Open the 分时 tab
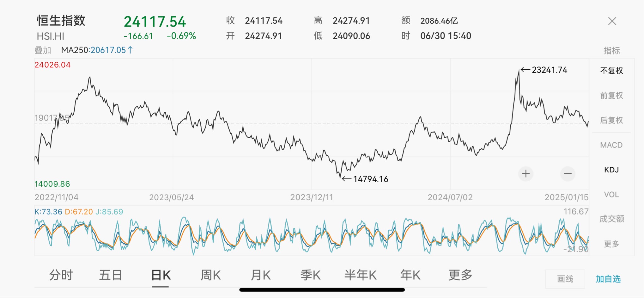 click(61, 275)
